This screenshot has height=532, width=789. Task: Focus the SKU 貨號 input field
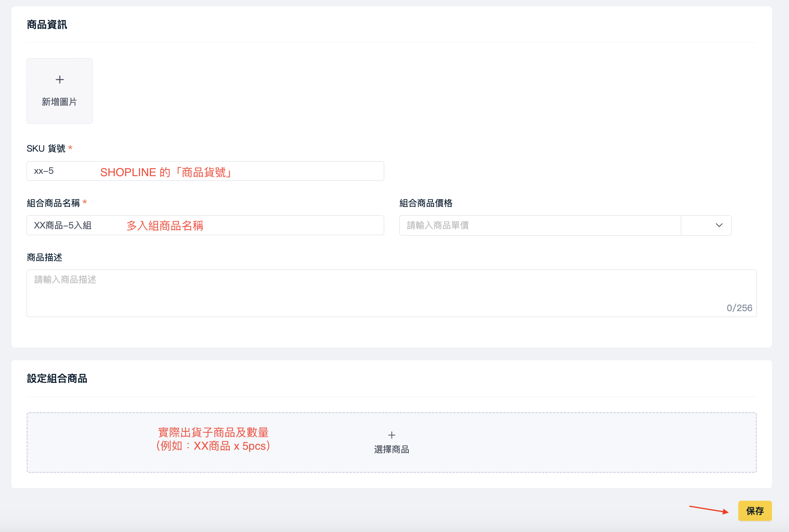(x=205, y=171)
